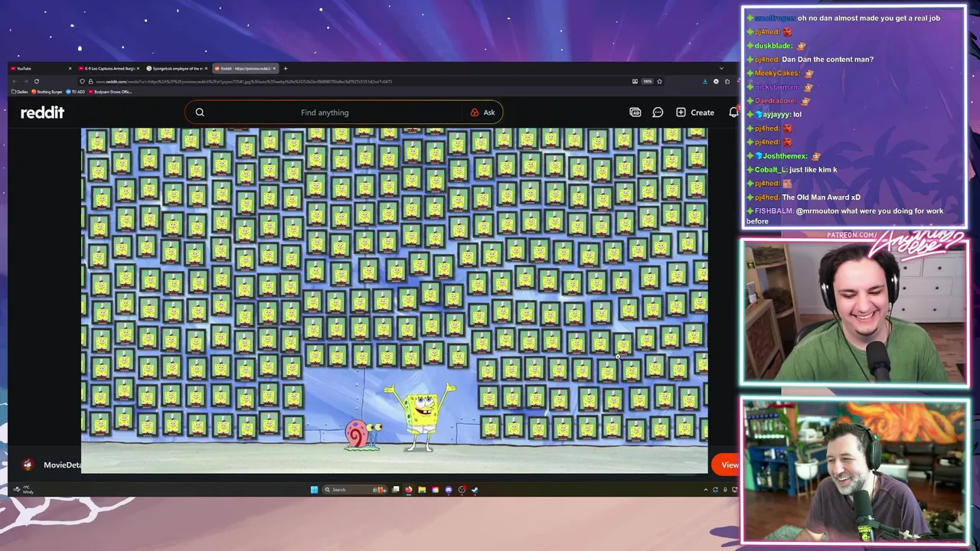Open File Explorer from the taskbar

point(422,490)
